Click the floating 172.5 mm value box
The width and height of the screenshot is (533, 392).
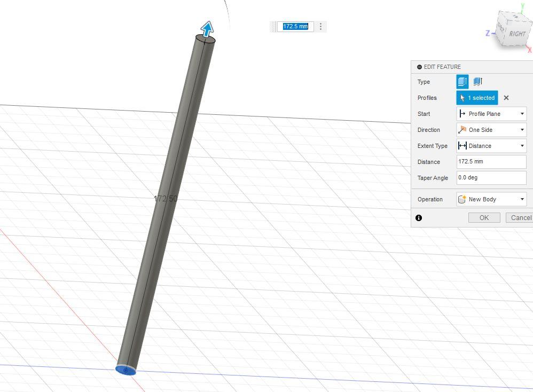[295, 27]
